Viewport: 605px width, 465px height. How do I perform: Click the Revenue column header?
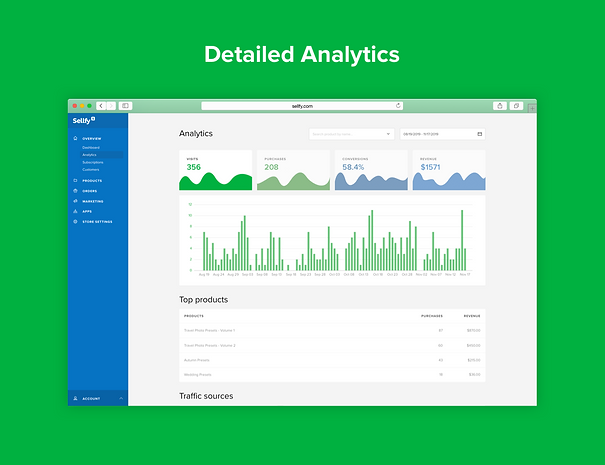pyautogui.click(x=472, y=316)
